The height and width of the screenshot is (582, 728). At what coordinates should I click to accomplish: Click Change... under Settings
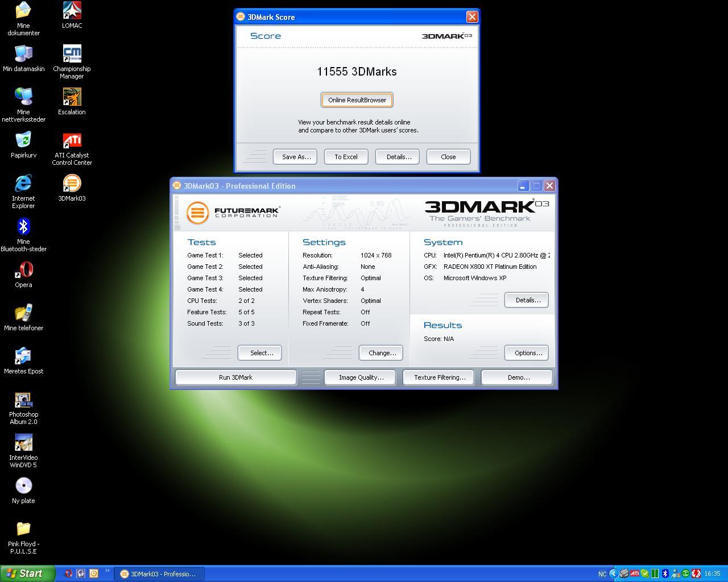point(381,353)
